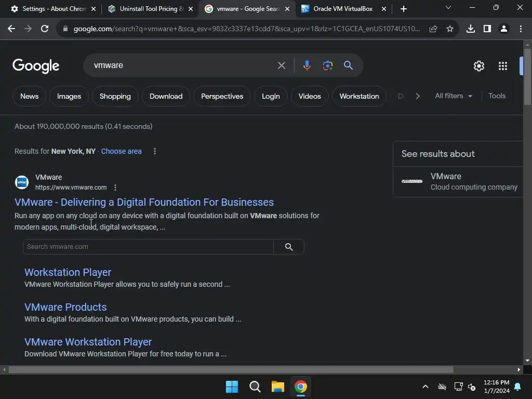Image resolution: width=532 pixels, height=399 pixels.
Task: Go back using browser back arrow
Action: (11, 29)
